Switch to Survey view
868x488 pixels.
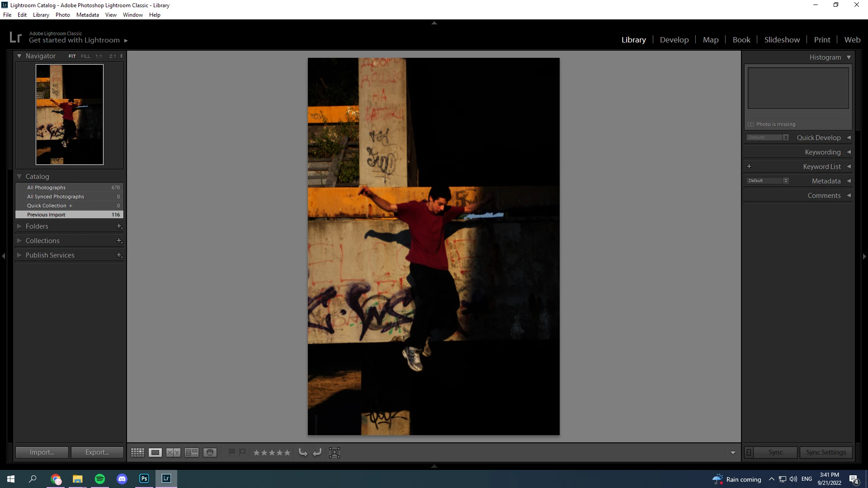(x=192, y=452)
